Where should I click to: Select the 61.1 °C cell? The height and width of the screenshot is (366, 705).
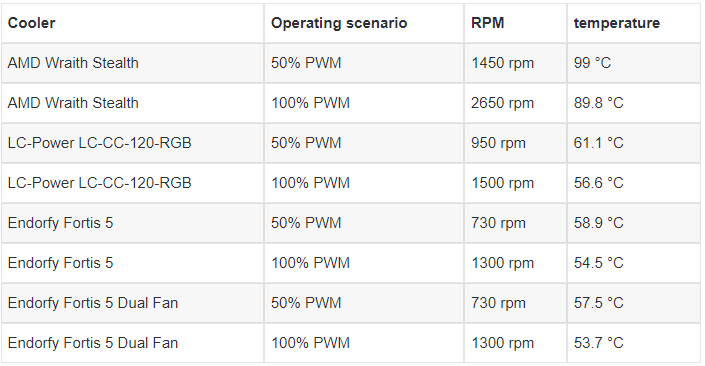click(634, 143)
